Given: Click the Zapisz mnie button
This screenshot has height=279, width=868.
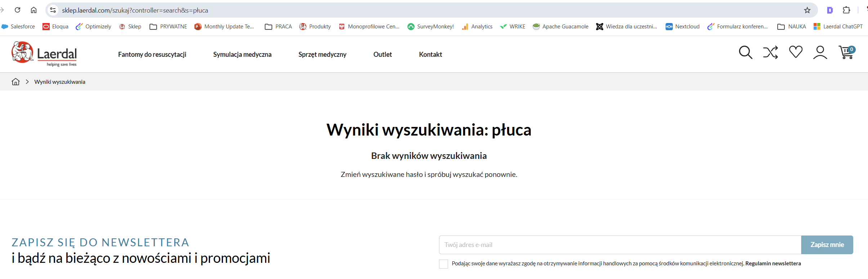Looking at the screenshot, I should pos(827,245).
